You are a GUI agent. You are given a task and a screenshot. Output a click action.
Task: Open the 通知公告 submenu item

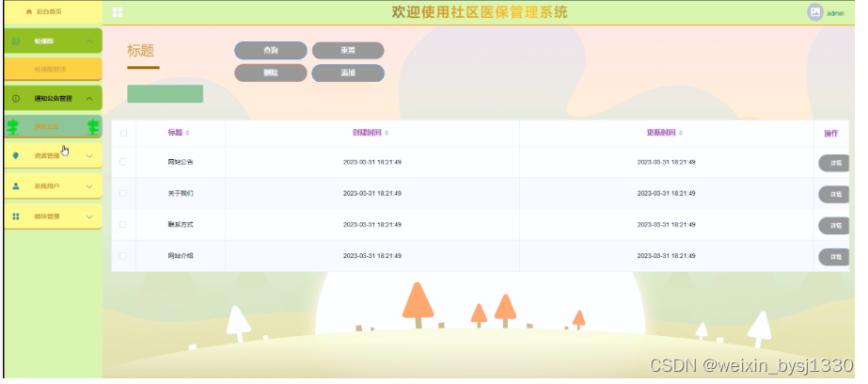(x=53, y=126)
